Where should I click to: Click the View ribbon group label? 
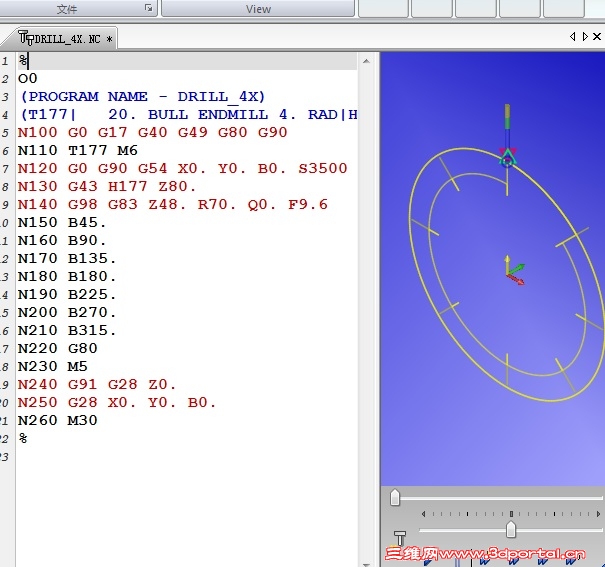(x=258, y=9)
